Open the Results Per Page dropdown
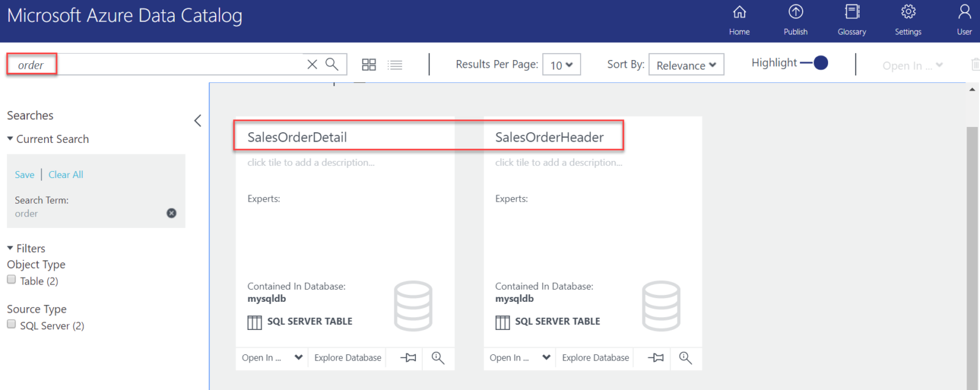This screenshot has width=980, height=390. tap(561, 64)
